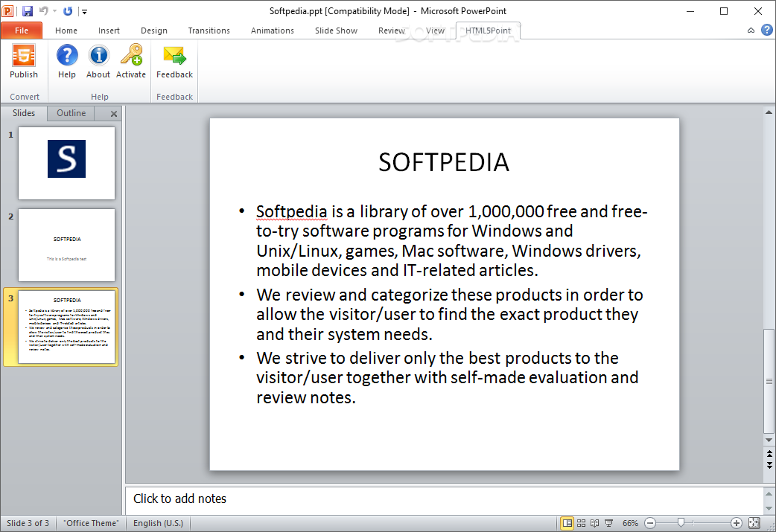Switch to Slide Sorter view
776x532 pixels.
(582, 523)
